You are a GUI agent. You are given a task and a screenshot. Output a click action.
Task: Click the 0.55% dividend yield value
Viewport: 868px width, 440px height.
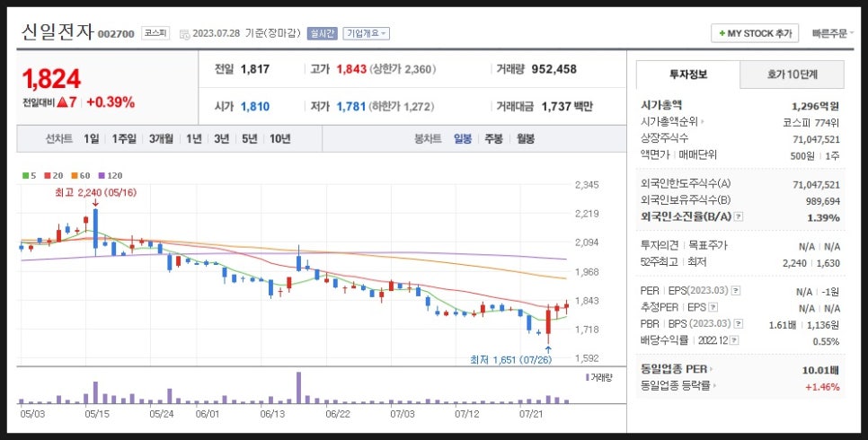(827, 342)
